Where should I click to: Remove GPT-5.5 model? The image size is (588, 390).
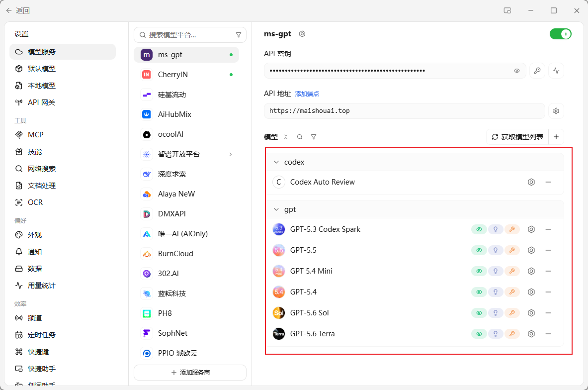[x=548, y=250]
